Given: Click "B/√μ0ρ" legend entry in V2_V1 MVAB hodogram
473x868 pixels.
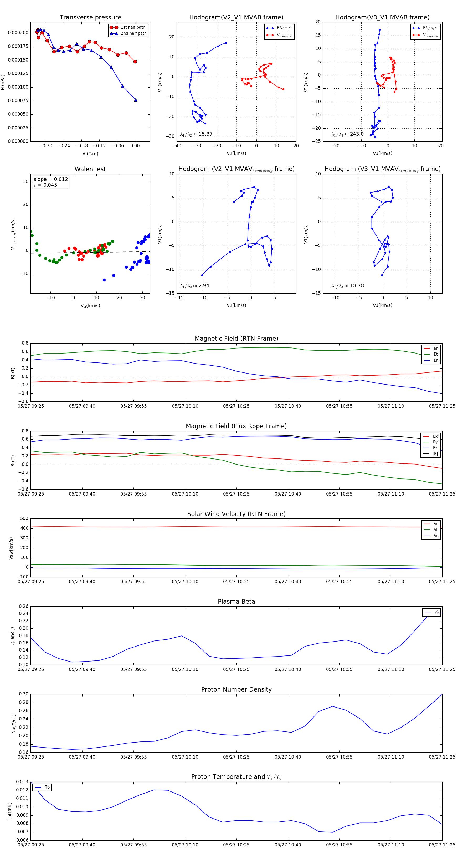Looking at the screenshot, I should pyautogui.click(x=279, y=28).
